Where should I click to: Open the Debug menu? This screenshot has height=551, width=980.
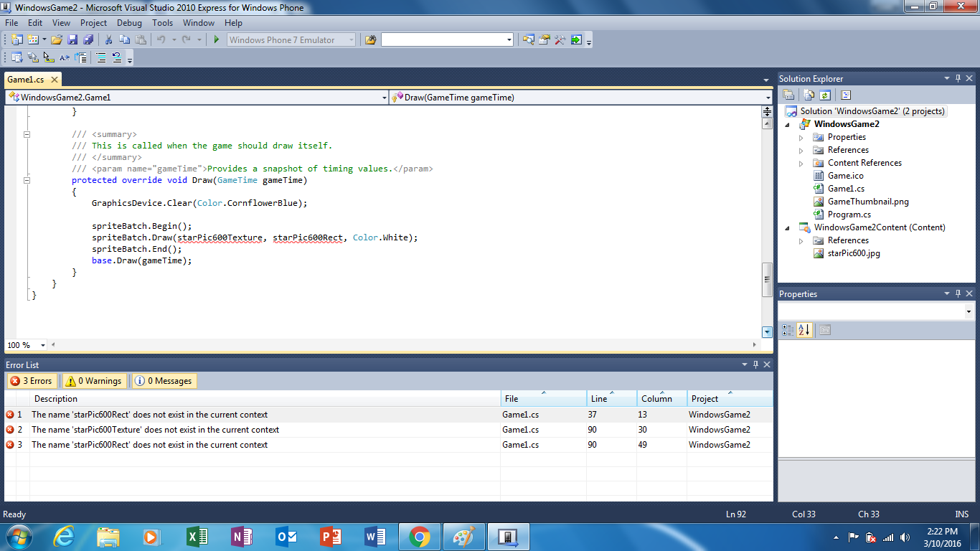pos(129,23)
